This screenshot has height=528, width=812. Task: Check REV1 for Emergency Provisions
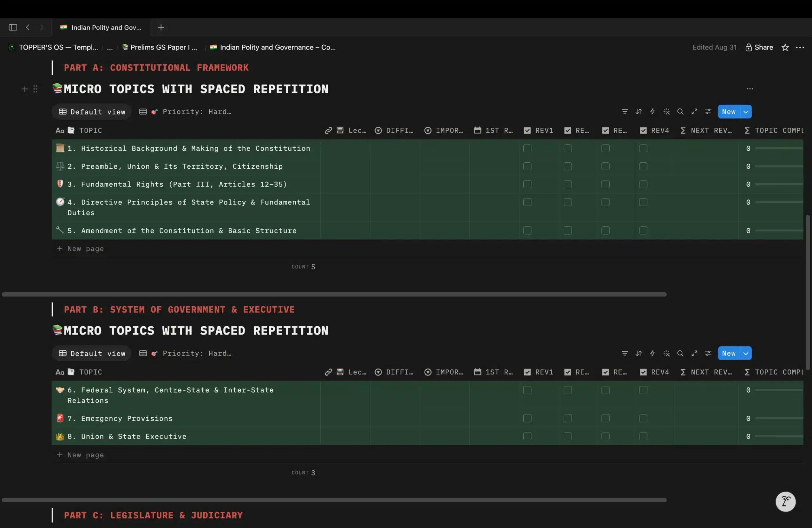tap(527, 418)
